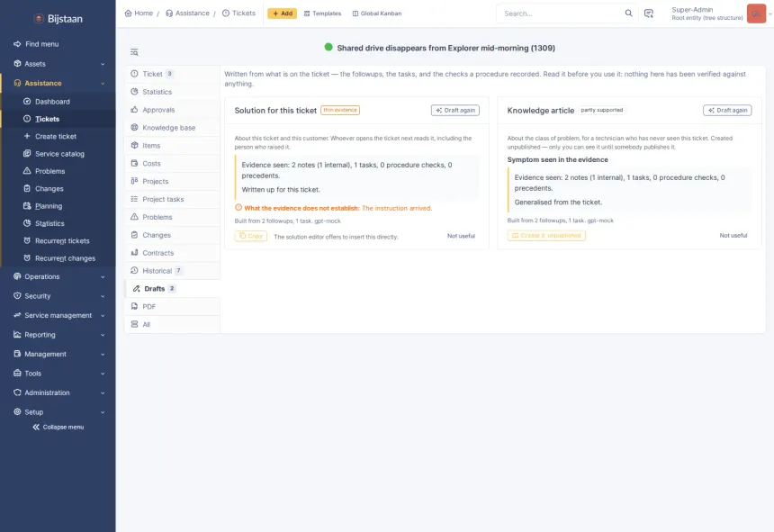The image size is (774, 532).
Task: Click the Tickets breadcrumb link
Action: tap(238, 14)
